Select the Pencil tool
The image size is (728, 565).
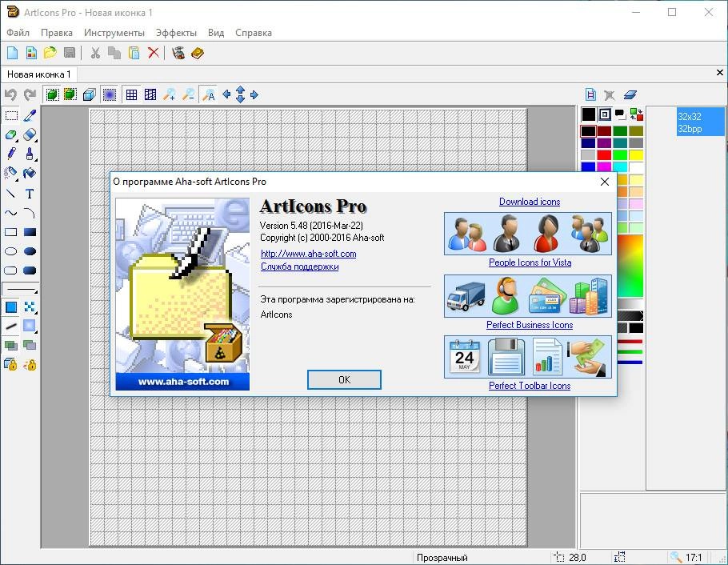coord(11,154)
